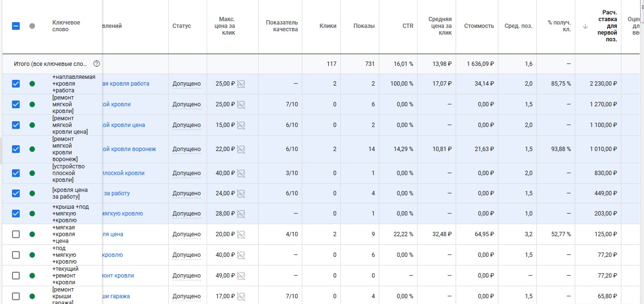Uncheck the '[ремонт мягкой кровли]' row checkbox
Viewport: 644px width, 304px height.
click(16, 104)
